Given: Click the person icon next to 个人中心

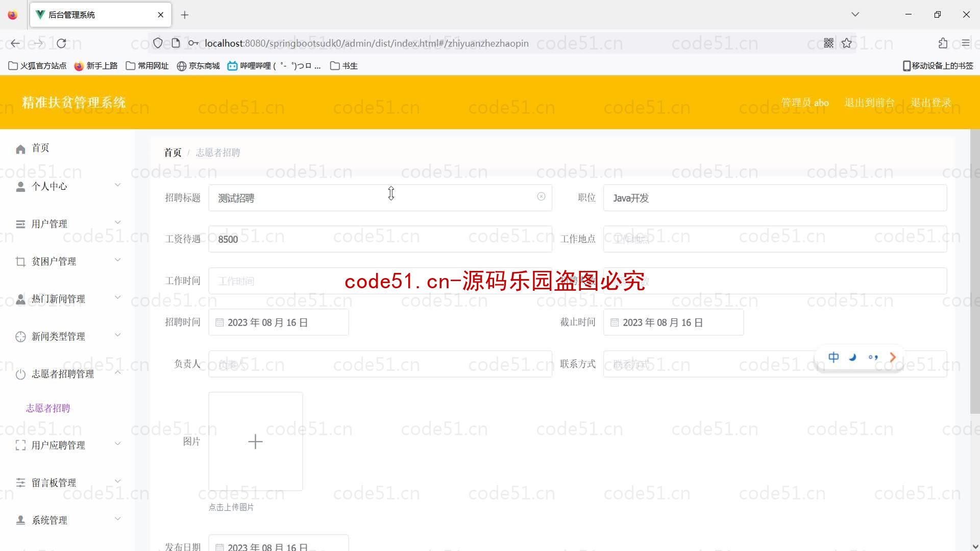Looking at the screenshot, I should (20, 187).
